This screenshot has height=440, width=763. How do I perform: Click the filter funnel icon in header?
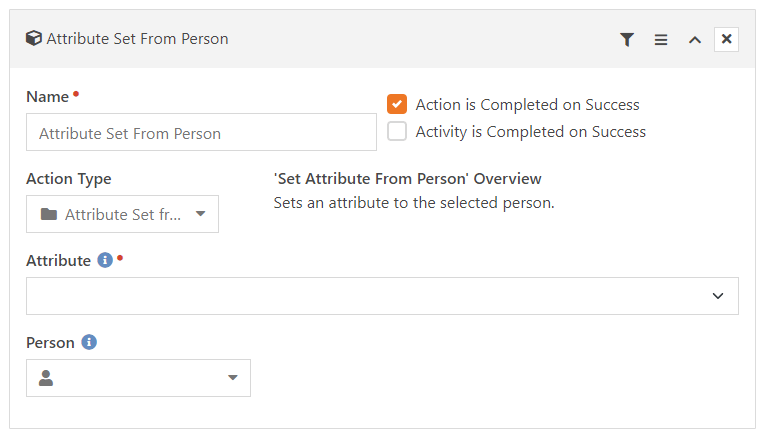coord(627,39)
